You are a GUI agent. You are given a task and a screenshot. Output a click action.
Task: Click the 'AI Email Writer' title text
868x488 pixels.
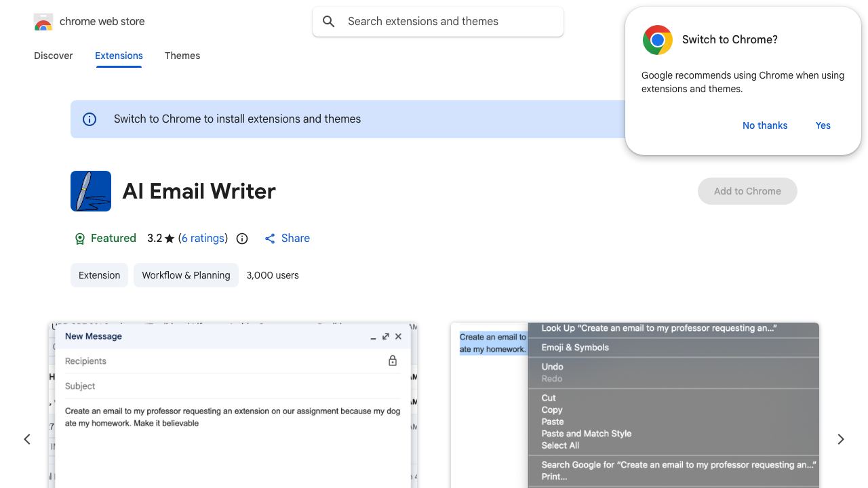coord(199,191)
